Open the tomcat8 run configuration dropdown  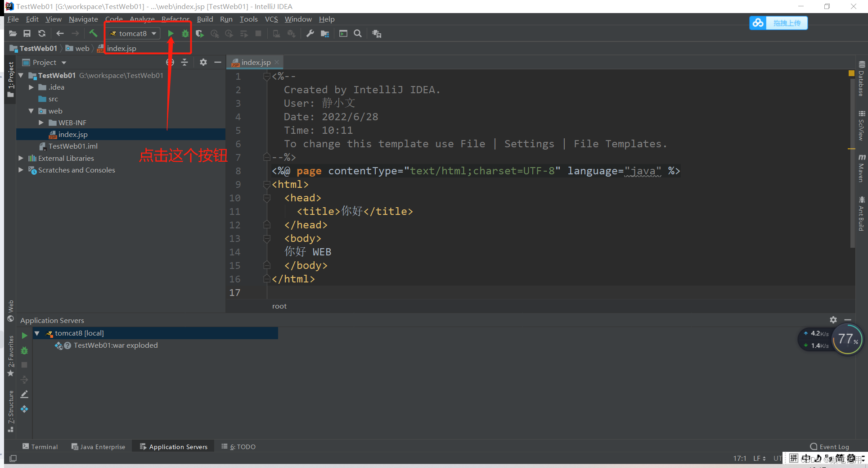133,33
